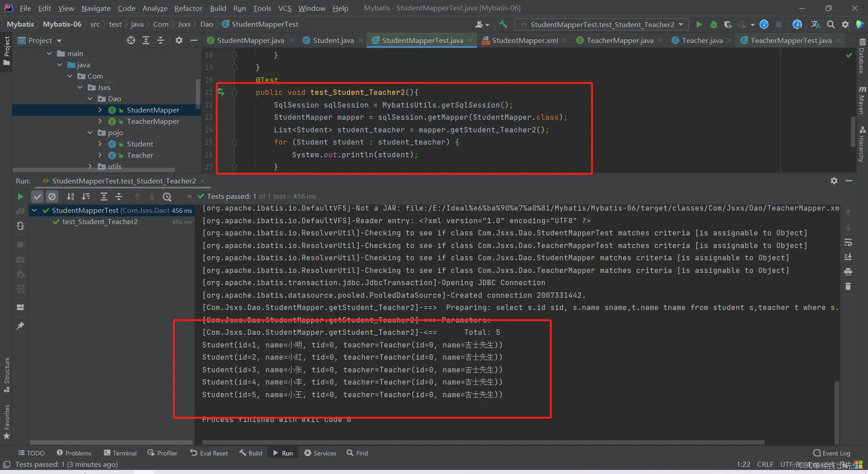
Task: Sort test results alphabetically
Action: pos(71,197)
